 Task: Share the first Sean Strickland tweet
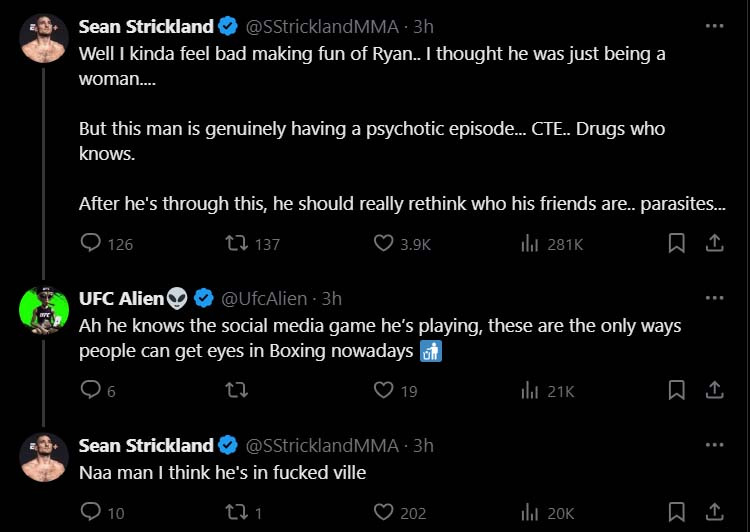(x=715, y=243)
